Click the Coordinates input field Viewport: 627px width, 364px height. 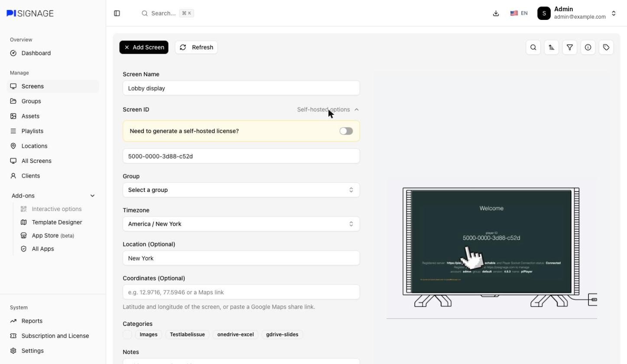click(x=241, y=292)
